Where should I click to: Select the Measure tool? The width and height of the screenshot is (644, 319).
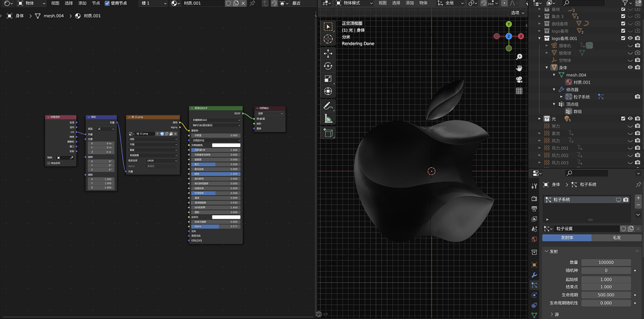click(x=328, y=118)
